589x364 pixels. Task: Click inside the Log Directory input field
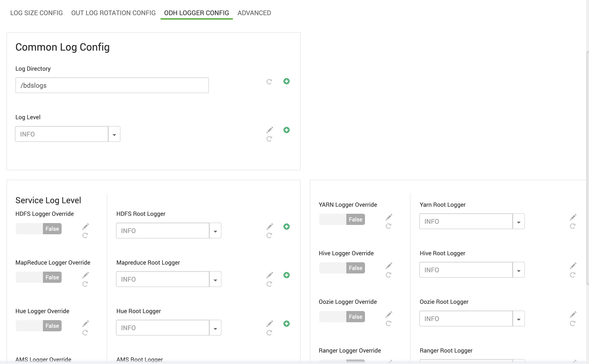click(112, 85)
